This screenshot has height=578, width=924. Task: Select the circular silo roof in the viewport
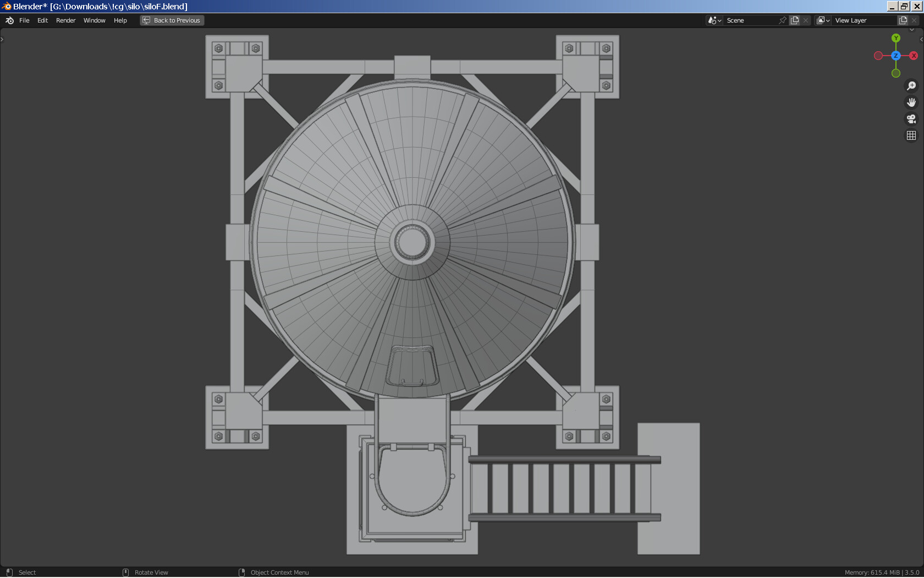click(x=411, y=242)
